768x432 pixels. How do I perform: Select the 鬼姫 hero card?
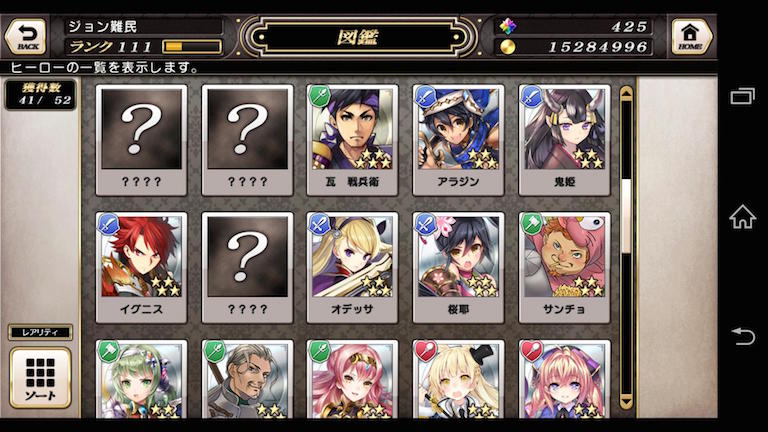pyautogui.click(x=564, y=140)
